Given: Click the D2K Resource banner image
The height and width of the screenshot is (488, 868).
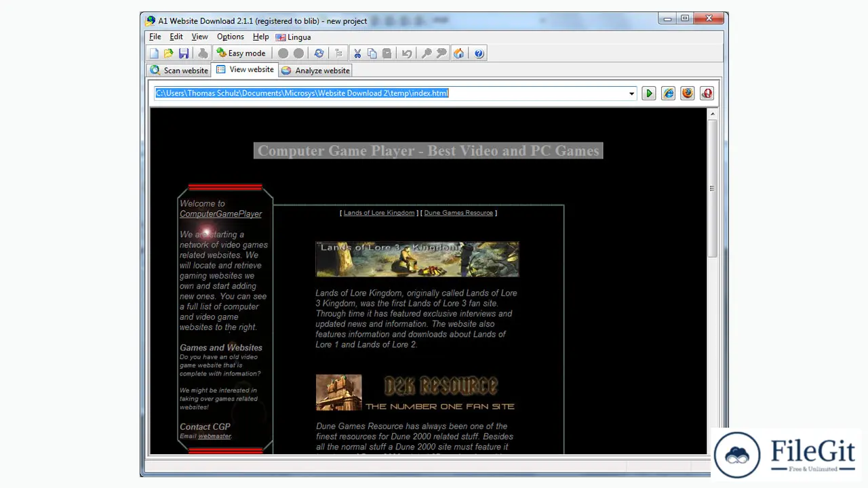Looking at the screenshot, I should tap(415, 393).
